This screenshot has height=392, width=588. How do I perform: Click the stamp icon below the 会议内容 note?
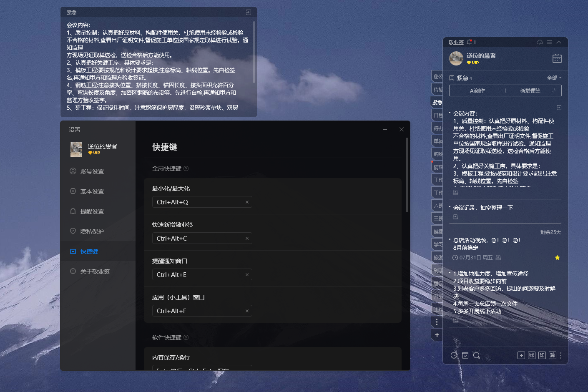455,192
